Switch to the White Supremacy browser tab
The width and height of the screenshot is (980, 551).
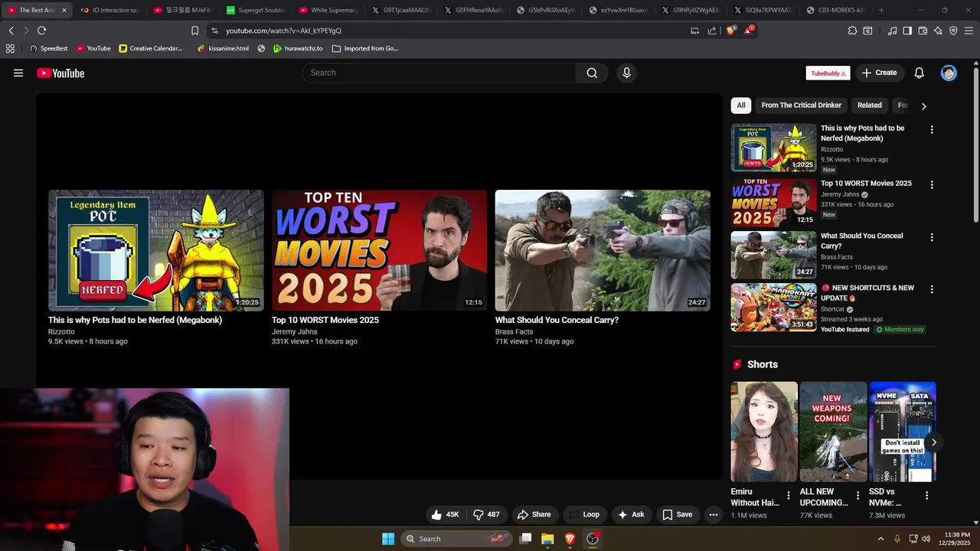click(328, 10)
